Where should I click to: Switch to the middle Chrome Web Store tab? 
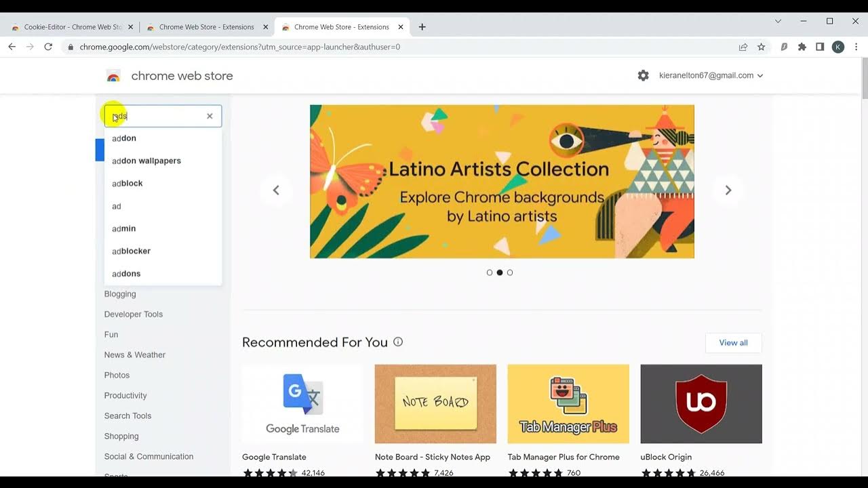[206, 27]
